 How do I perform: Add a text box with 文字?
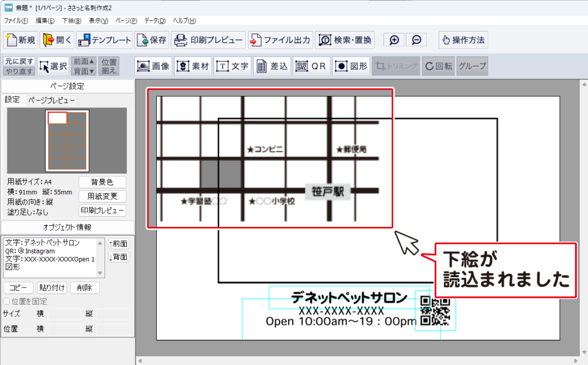(233, 66)
